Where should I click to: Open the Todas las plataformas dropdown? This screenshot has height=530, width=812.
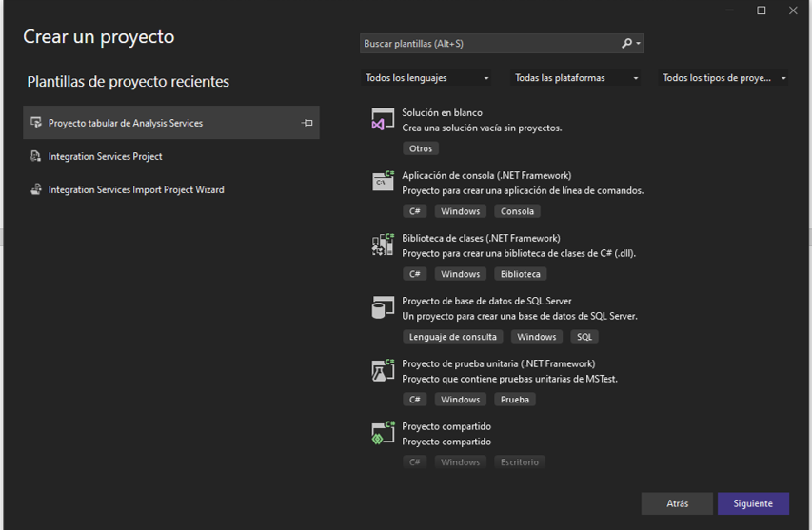coord(575,78)
